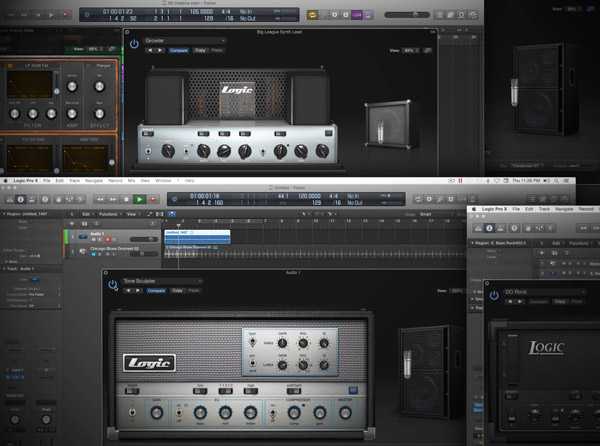Collapse the Region inspector disclosure triangle
600x446 pixels.
(x=3, y=214)
